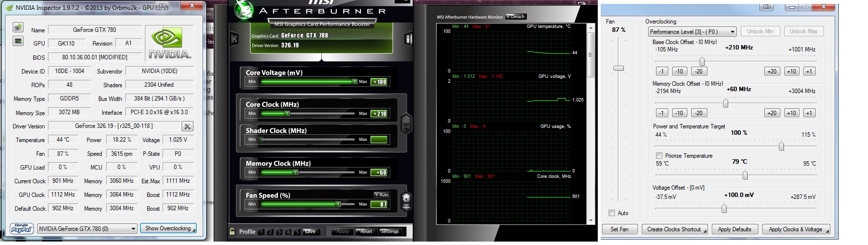
Task: Toggle Afterburner fan speed Auto button
Action: click(x=381, y=195)
